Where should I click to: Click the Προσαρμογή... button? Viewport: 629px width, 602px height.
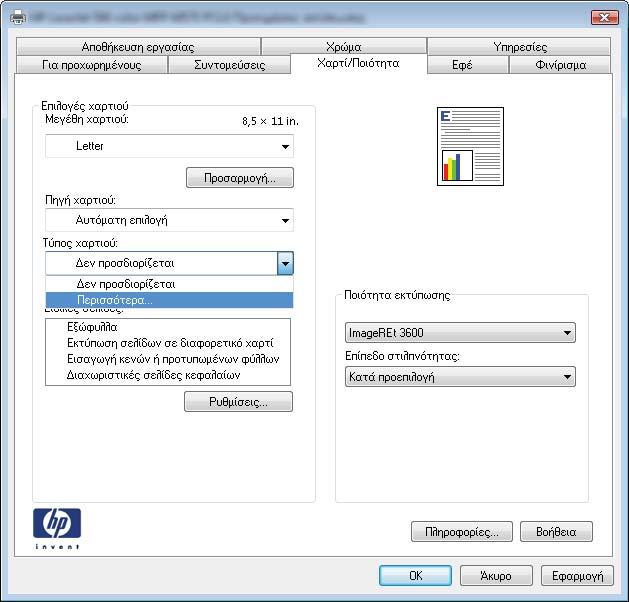[240, 178]
